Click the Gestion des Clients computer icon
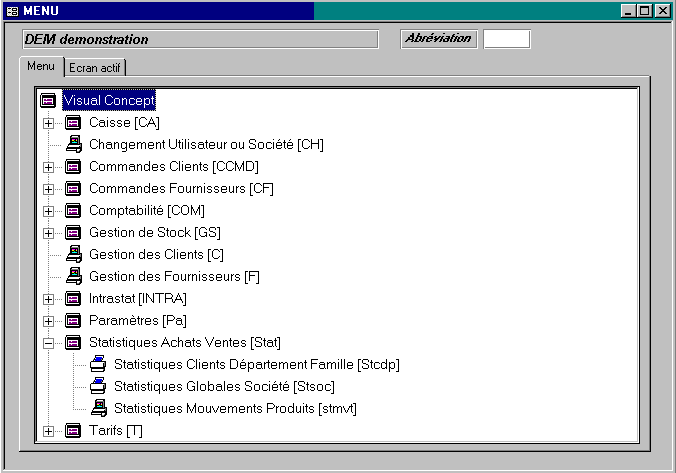This screenshot has height=473, width=676. tap(74, 254)
